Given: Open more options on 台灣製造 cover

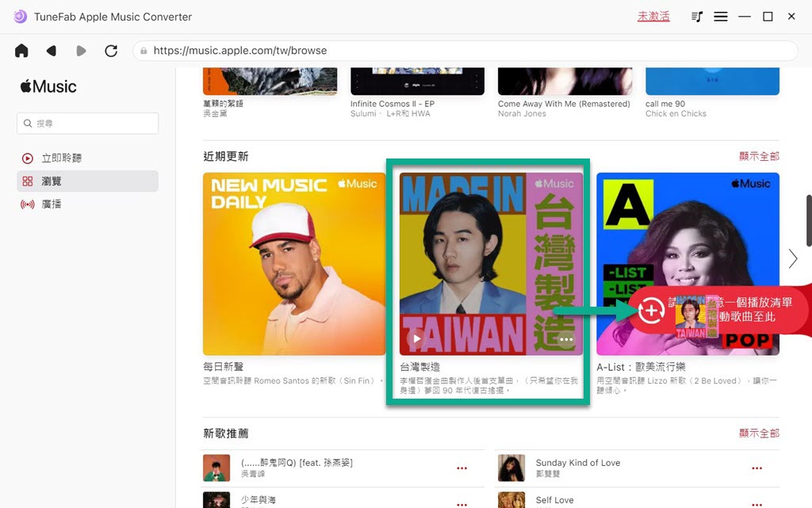Looking at the screenshot, I should click(566, 339).
